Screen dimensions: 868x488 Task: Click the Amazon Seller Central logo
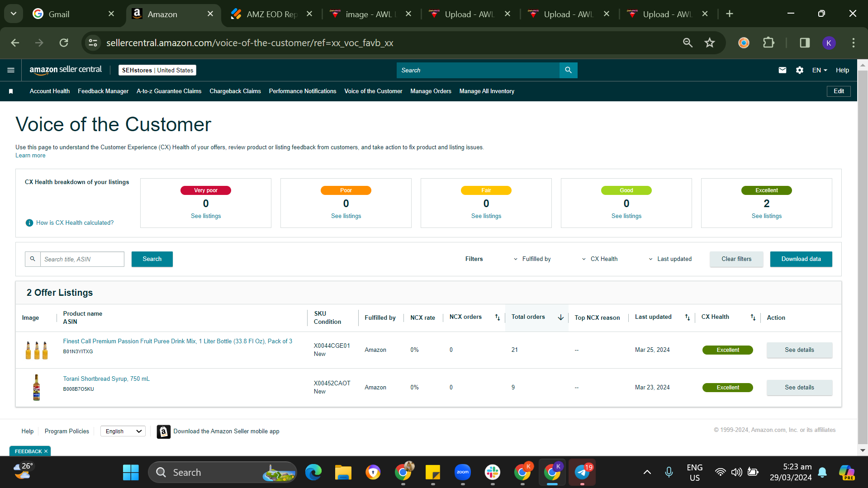click(x=66, y=70)
